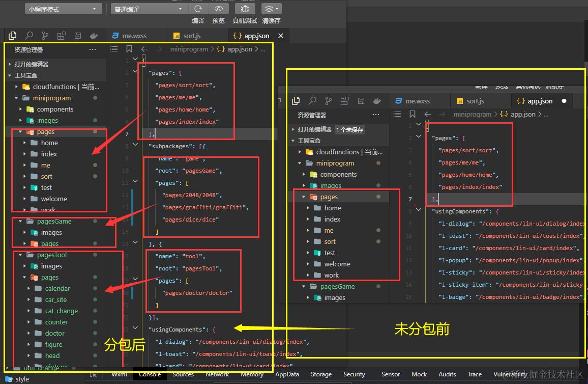The height and width of the screenshot is (384, 588).
Task: Select calendar folder in left window
Action: coord(57,289)
